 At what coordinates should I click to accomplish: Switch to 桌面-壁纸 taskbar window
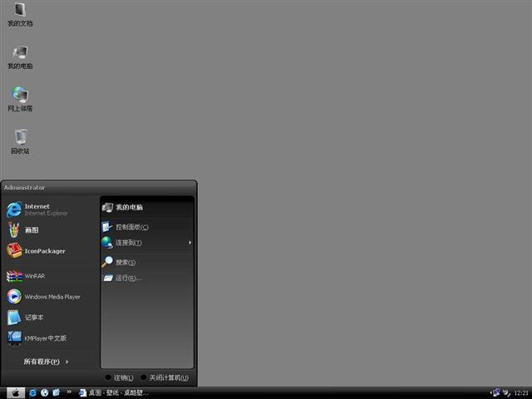click(114, 393)
